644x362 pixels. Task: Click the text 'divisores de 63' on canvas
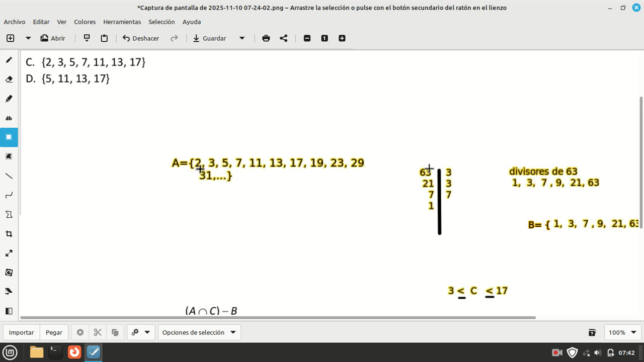coord(543,171)
